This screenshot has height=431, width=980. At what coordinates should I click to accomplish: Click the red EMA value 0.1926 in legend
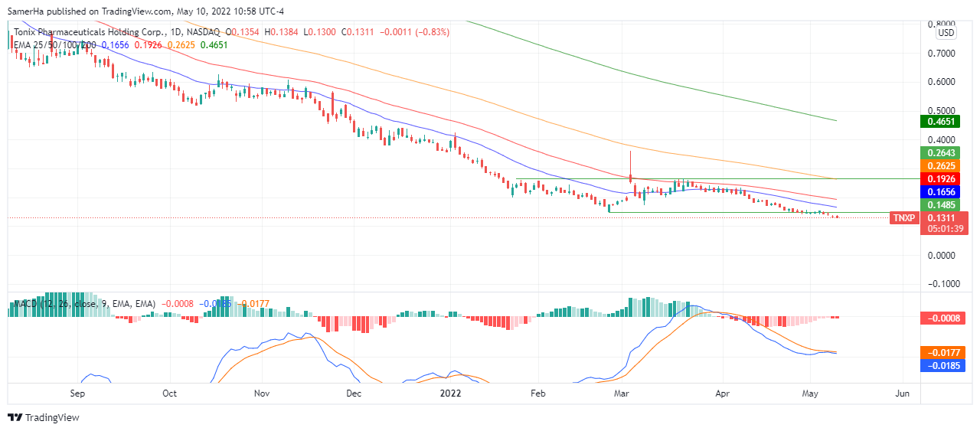pos(148,45)
